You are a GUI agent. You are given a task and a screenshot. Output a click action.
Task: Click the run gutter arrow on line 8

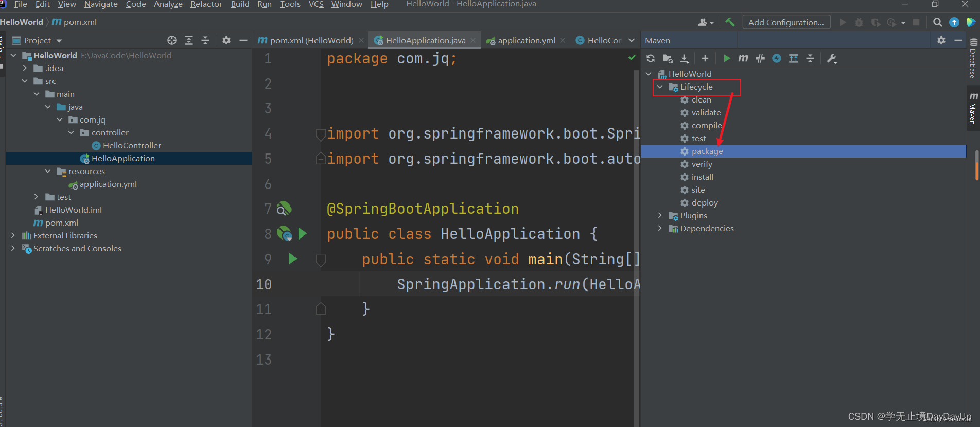coord(303,233)
